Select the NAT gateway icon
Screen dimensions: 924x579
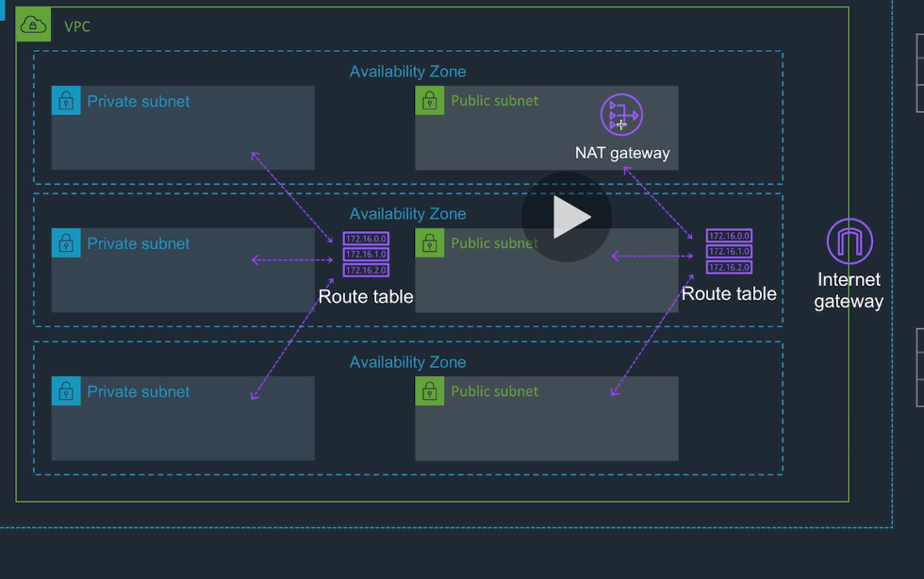(x=621, y=115)
